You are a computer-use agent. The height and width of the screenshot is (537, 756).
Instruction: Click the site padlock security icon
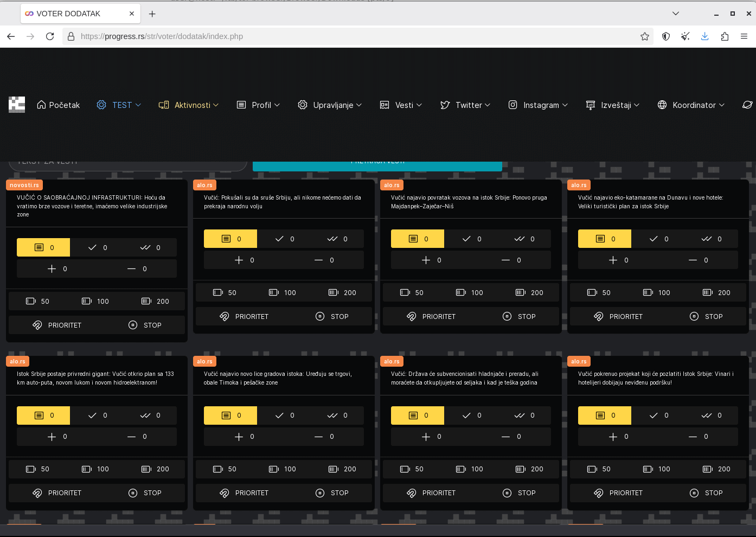[x=71, y=36]
